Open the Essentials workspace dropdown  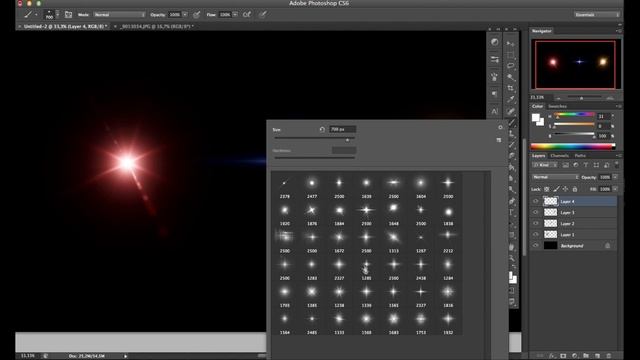pyautogui.click(x=597, y=15)
